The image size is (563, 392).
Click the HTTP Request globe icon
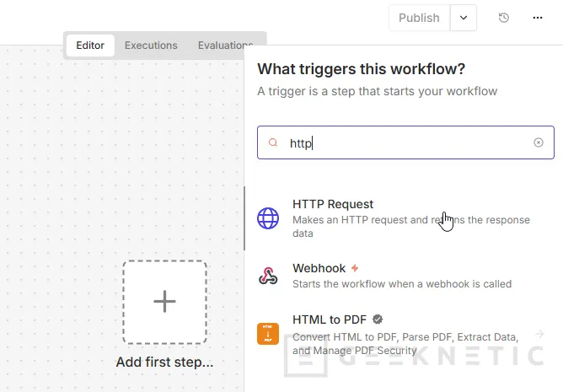(x=268, y=218)
